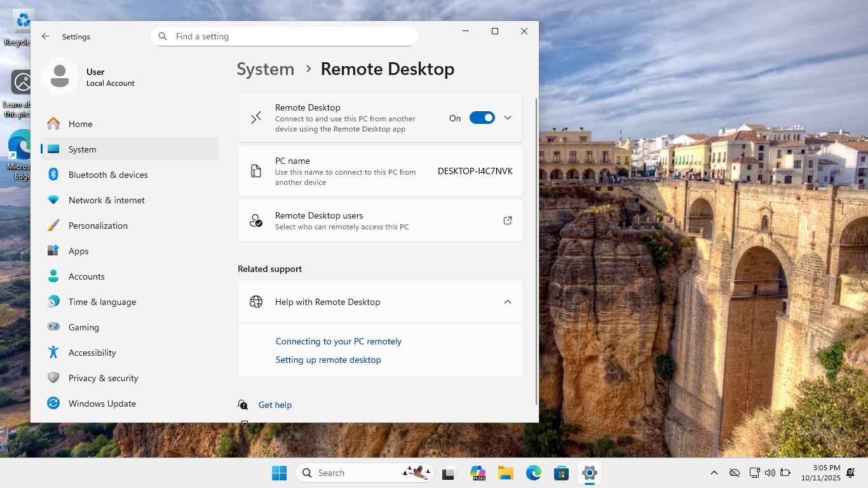Turn off the Remote Desktop toggle
Screen dimensions: 868x488
(x=482, y=118)
